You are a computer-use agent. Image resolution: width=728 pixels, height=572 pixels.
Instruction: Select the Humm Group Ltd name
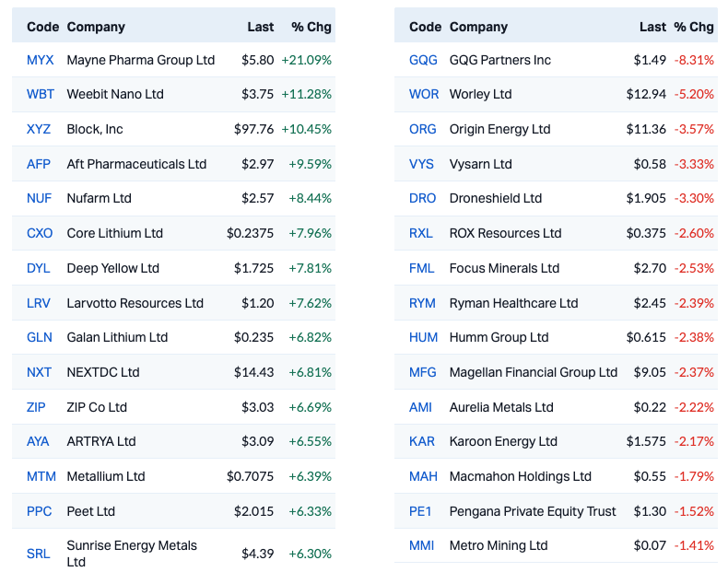coord(499,337)
